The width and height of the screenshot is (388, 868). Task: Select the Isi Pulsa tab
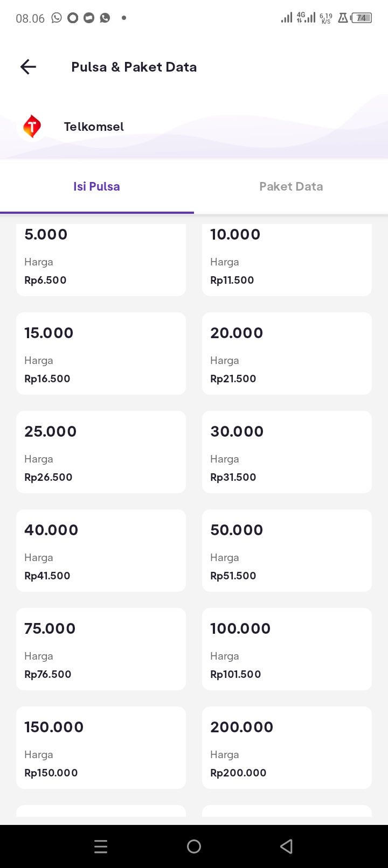(97, 186)
